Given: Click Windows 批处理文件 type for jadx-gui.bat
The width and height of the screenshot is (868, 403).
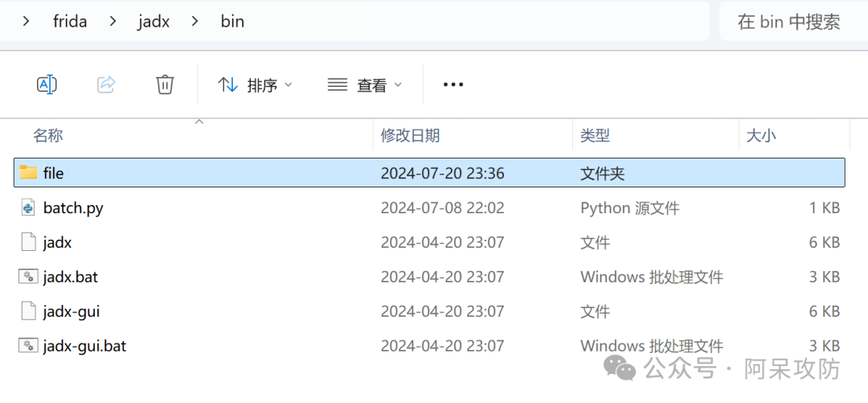Looking at the screenshot, I should click(x=652, y=347).
